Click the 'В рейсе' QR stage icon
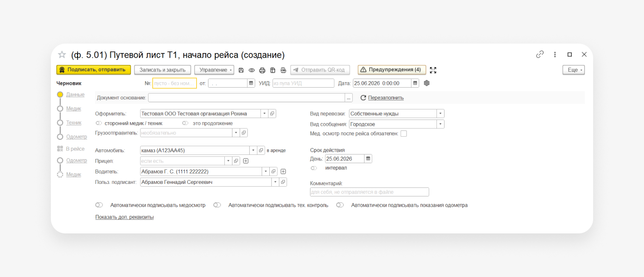 [60, 148]
